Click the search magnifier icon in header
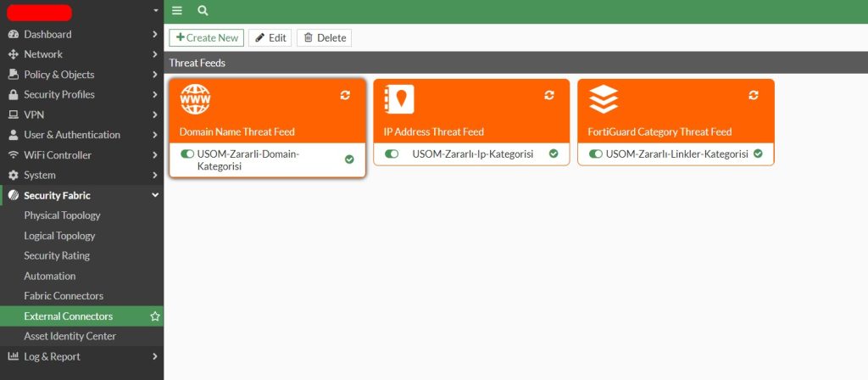This screenshot has height=380, width=868. (203, 11)
